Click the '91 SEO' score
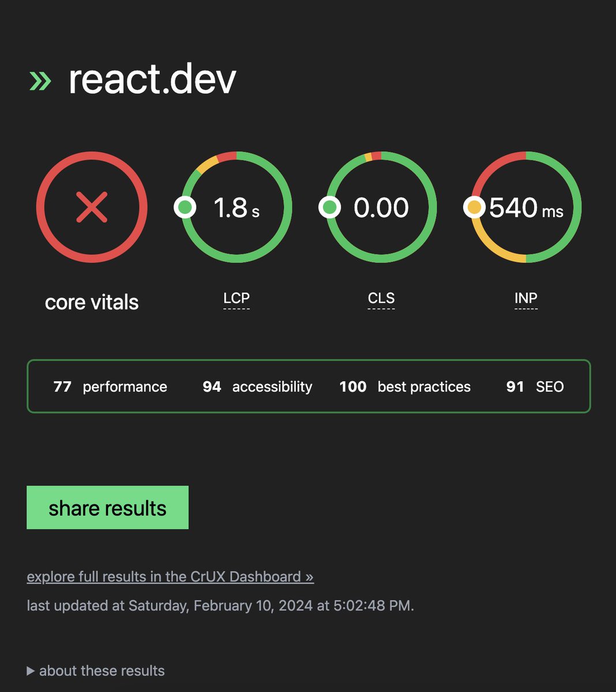Viewport: 616px width, 692px height. (x=535, y=386)
